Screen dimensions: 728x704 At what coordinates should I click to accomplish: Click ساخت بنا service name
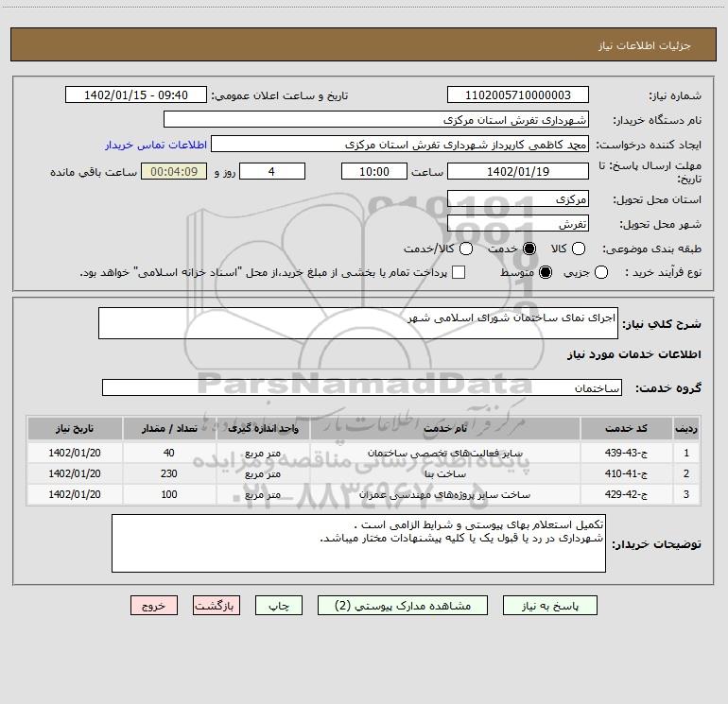[444, 473]
